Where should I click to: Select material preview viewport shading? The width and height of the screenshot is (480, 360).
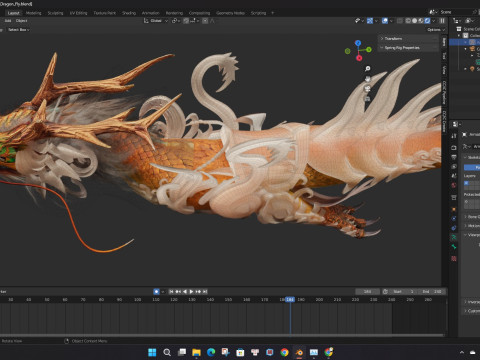pos(421,21)
